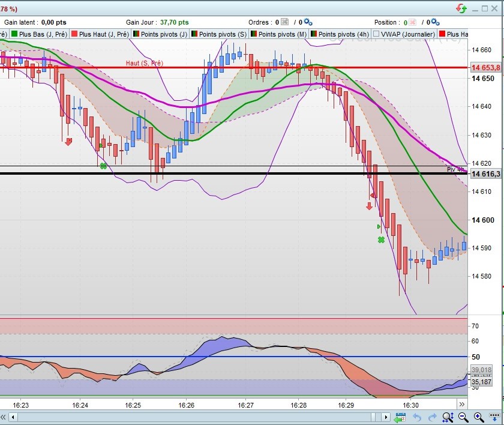Viewport: 504px width, 425px height.
Task: Toggle the Plus Bas (J, Pré) indicator
Action: [39, 34]
